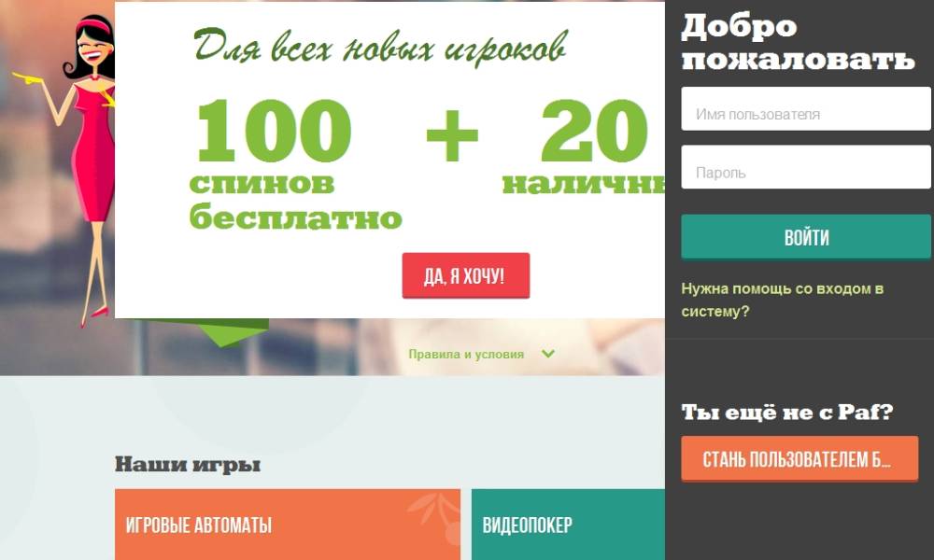This screenshot has height=560, width=934.
Task: Click the green chevron beside Правила и условия
Action: (548, 354)
